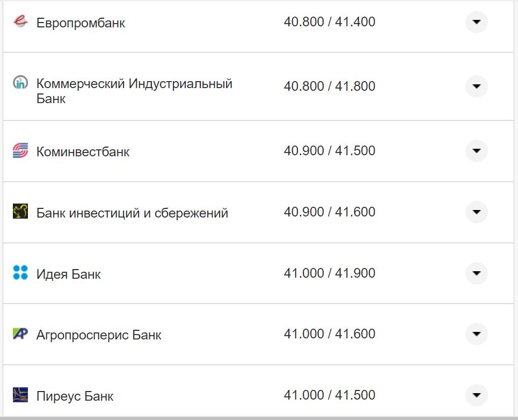Click the Пиреус Банк name
The height and width of the screenshot is (420, 518).
click(x=74, y=395)
